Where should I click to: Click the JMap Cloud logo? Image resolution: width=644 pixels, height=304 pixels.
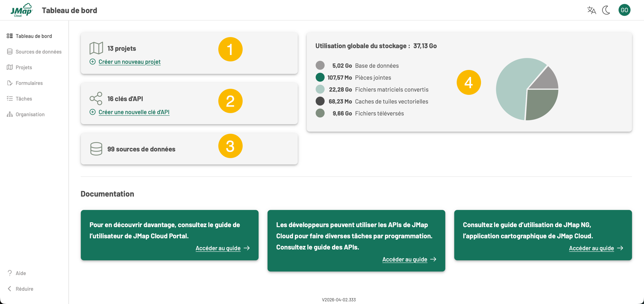(21, 10)
